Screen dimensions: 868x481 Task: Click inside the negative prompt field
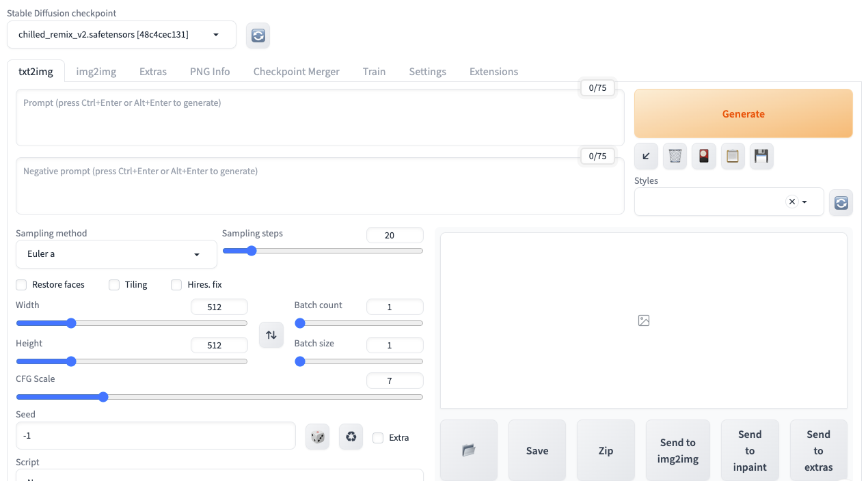(320, 186)
